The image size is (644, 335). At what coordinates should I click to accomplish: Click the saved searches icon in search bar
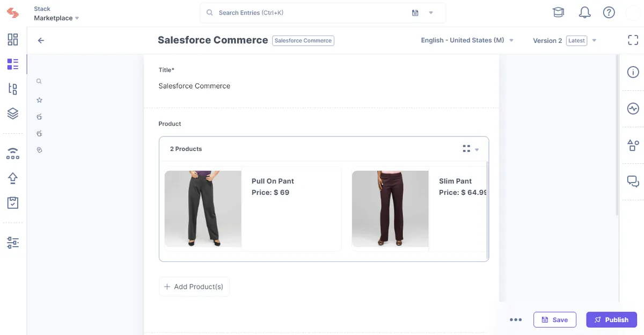point(415,13)
